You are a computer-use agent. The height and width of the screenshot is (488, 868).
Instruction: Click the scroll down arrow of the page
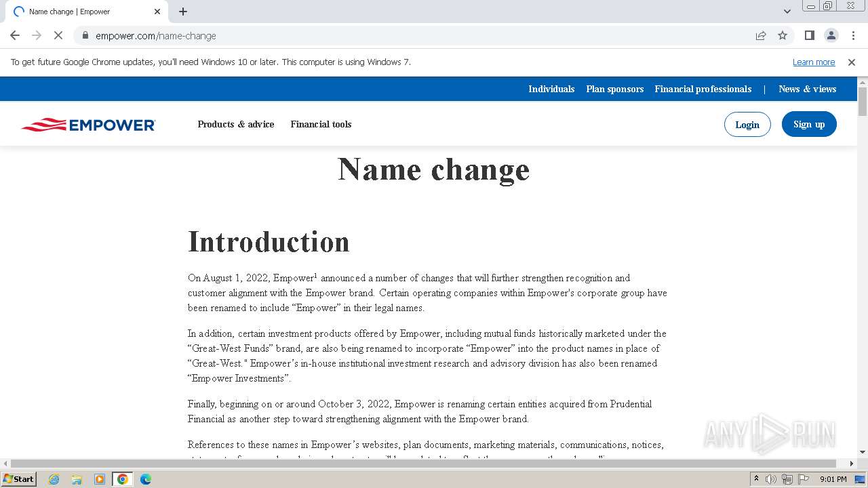863,452
